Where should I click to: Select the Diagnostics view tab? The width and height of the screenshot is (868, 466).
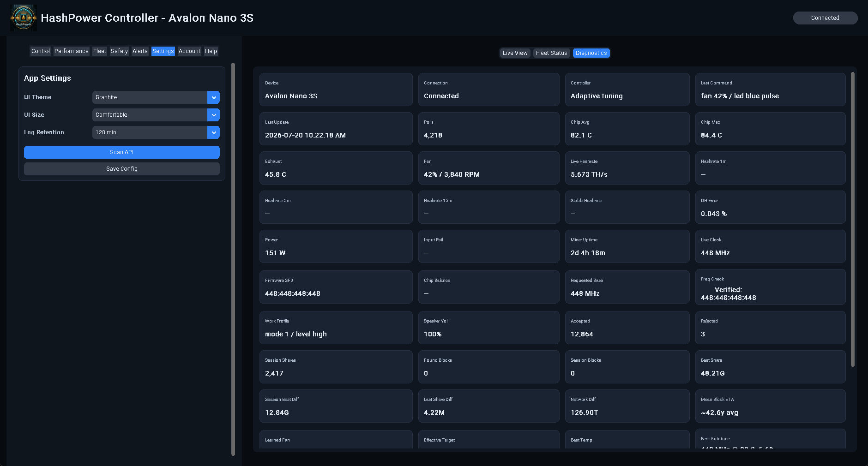point(591,53)
